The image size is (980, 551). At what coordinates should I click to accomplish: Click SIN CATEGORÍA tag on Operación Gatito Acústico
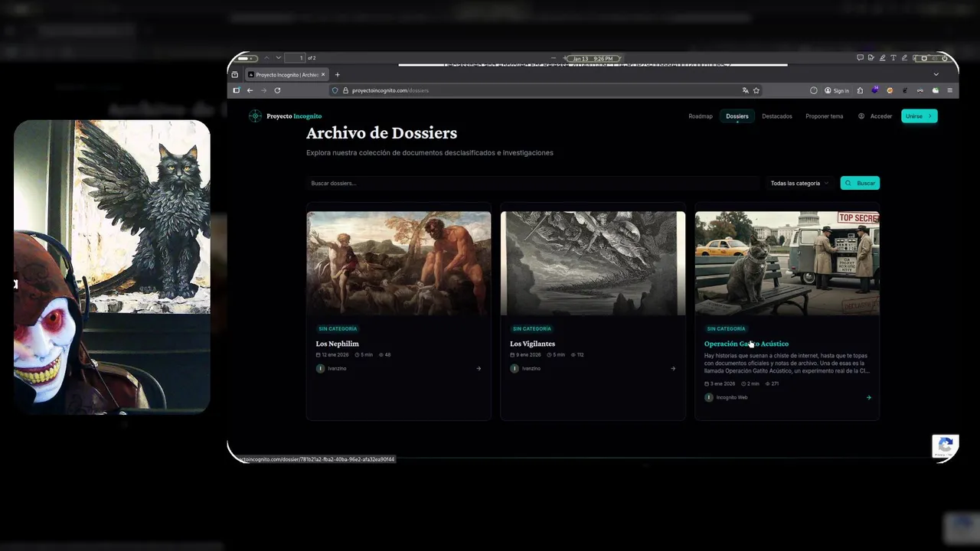726,329
